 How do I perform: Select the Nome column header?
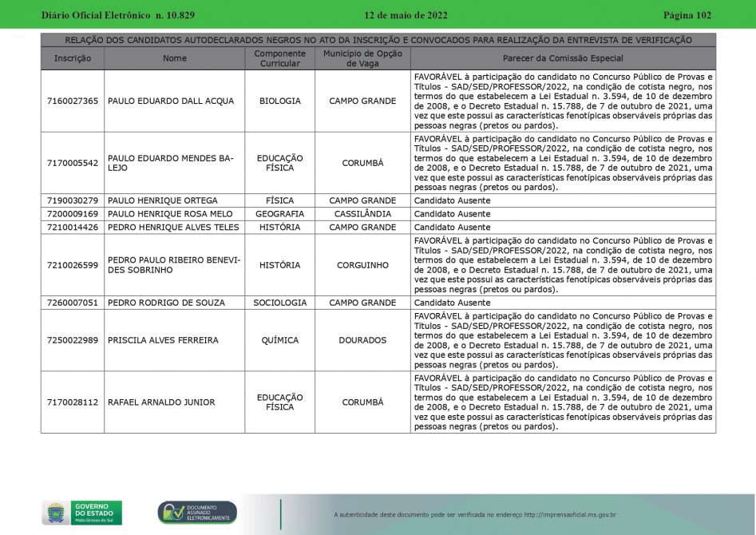(174, 58)
